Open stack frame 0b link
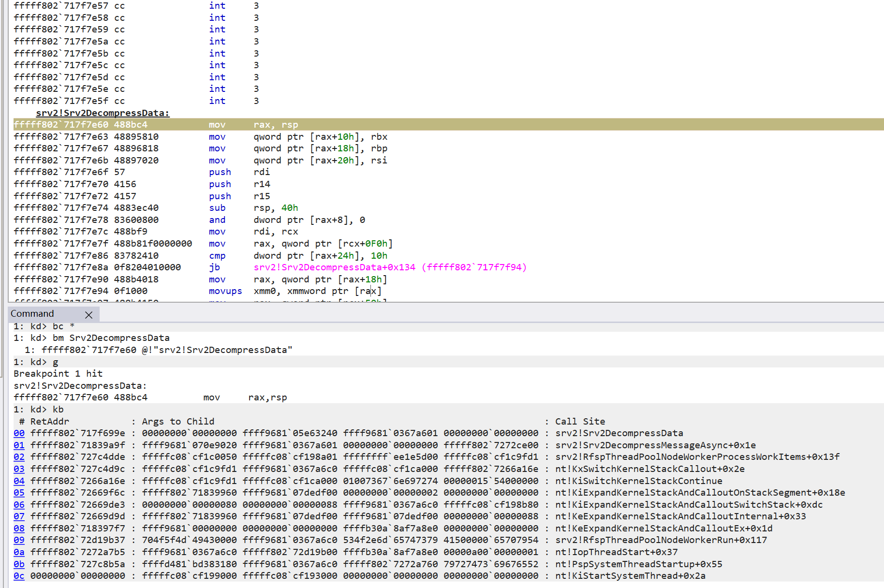Screen dimensions: 884x588 [19, 564]
